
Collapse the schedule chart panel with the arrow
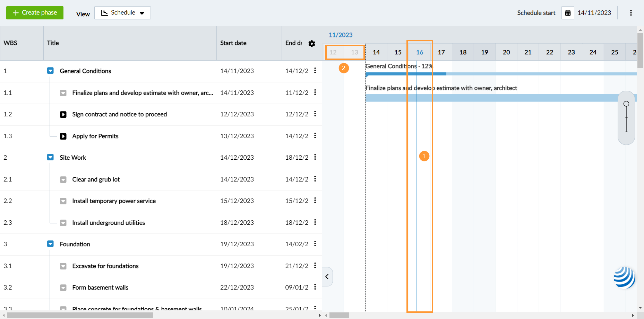click(327, 276)
